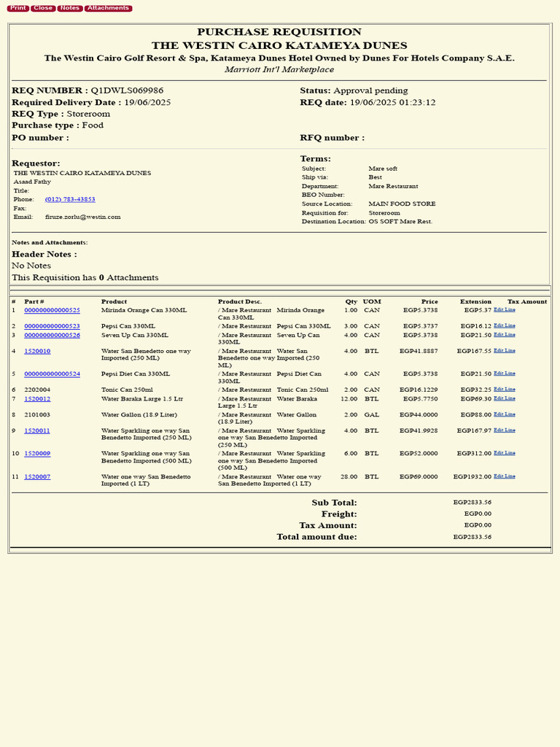Edit Line for Water Gallon row
Viewport: 560px width, 747px height.
pos(505,414)
